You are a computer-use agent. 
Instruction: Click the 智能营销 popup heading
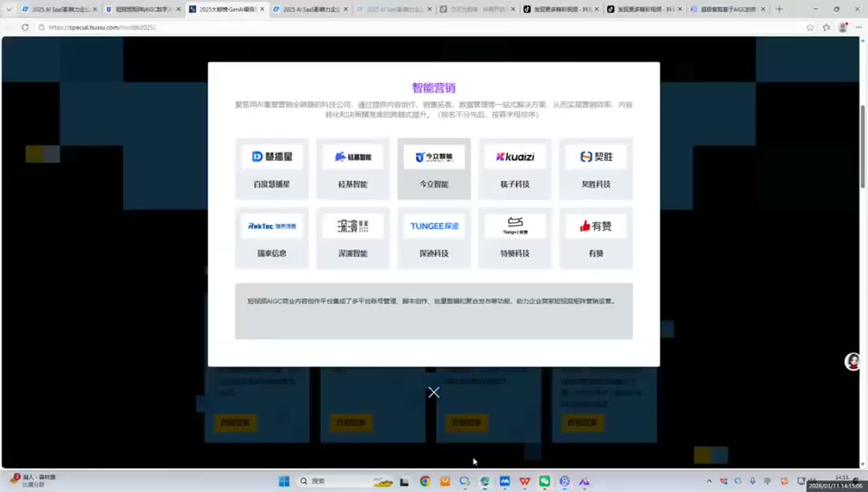click(433, 88)
